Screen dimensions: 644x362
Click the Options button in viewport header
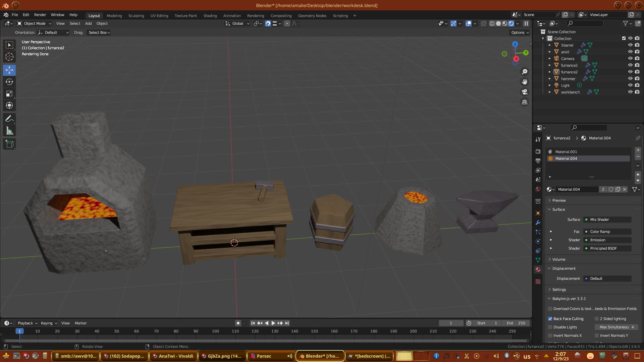coord(520,33)
